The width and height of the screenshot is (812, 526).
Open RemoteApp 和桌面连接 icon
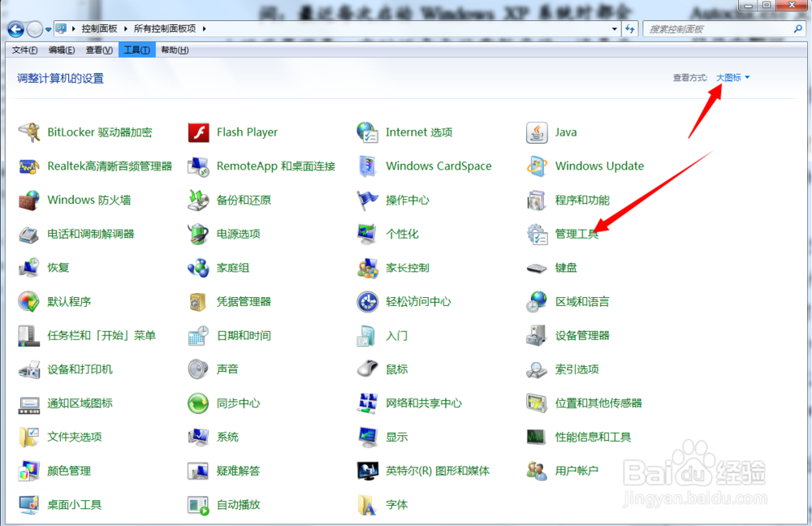pos(198,166)
